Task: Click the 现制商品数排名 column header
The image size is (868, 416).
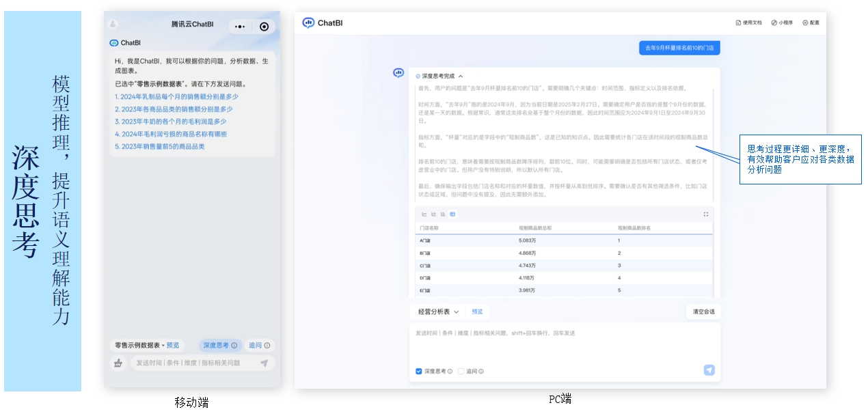Action: (634, 227)
